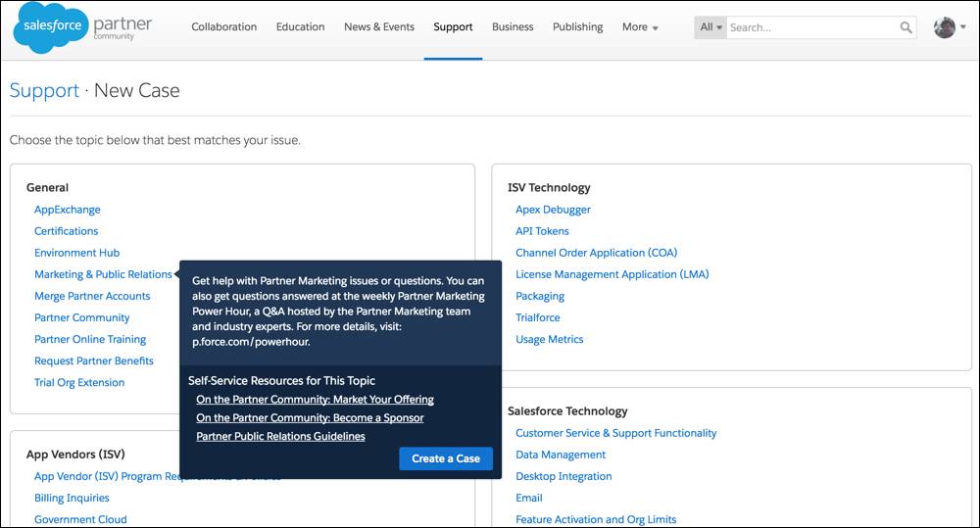This screenshot has width=980, height=528.
Task: Open the Education menu
Action: [300, 26]
